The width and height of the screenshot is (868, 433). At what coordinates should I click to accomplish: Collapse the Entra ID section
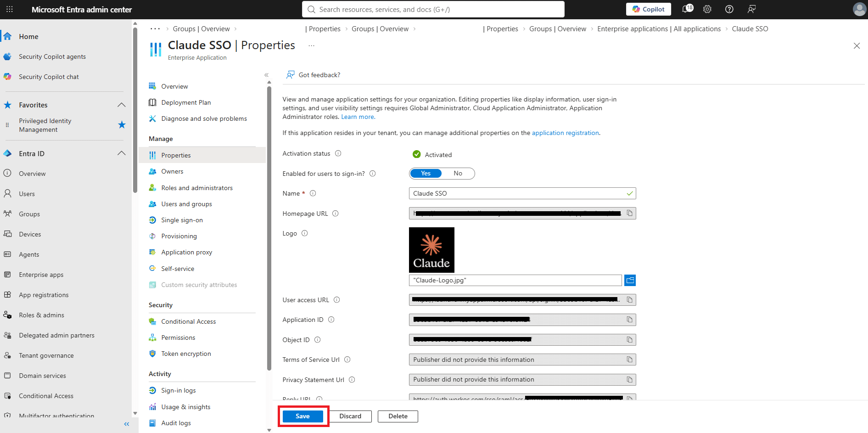[122, 153]
